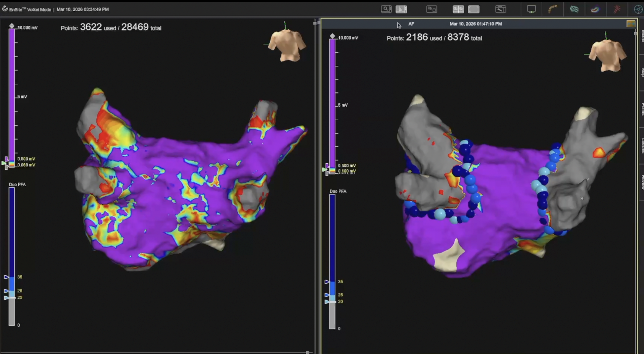Select the split dual-map view icon

[x=458, y=9]
